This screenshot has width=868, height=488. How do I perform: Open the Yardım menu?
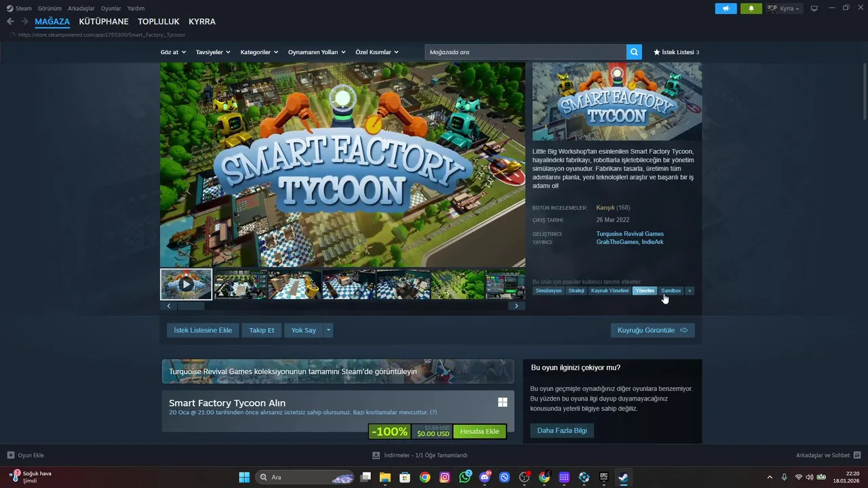point(136,8)
